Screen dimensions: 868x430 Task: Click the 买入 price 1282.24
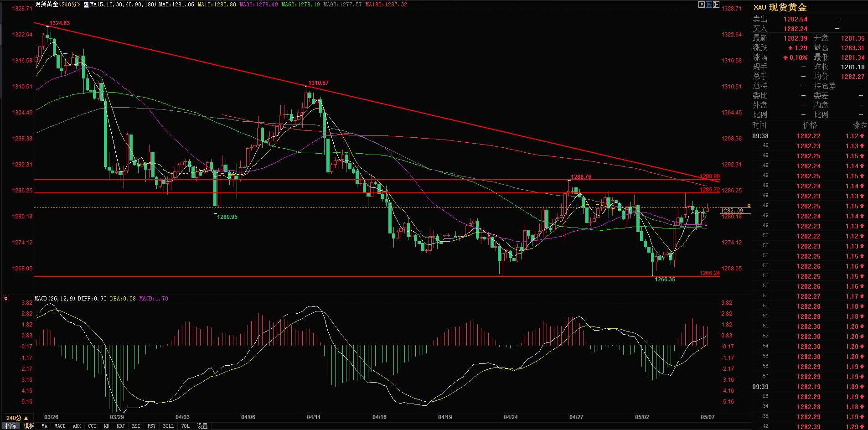[796, 29]
